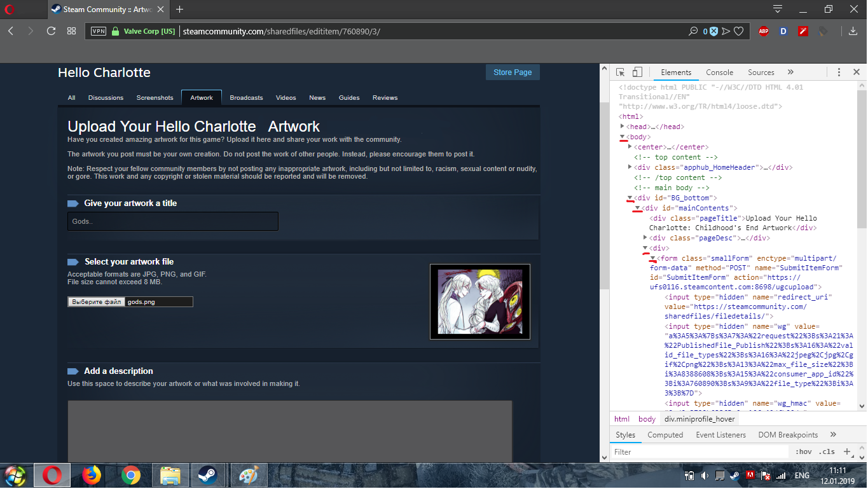868x489 pixels.
Task: Add a new style rule with plus icon
Action: pyautogui.click(x=847, y=451)
